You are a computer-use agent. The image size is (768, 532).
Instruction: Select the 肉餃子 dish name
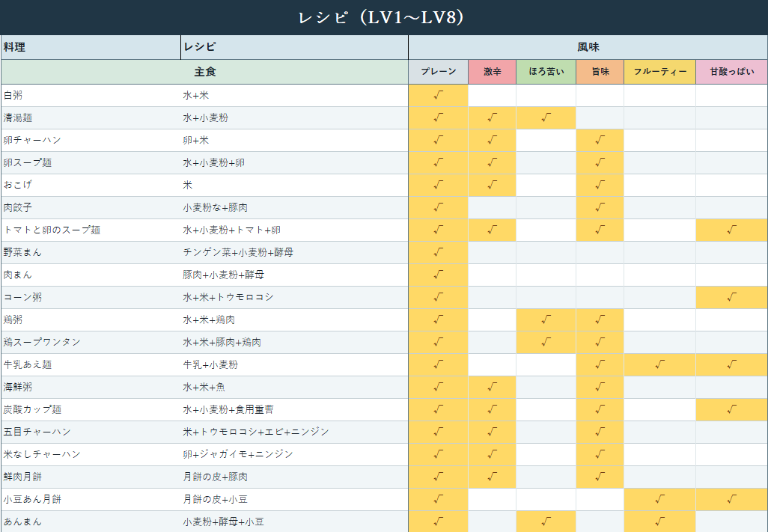pyautogui.click(x=18, y=207)
